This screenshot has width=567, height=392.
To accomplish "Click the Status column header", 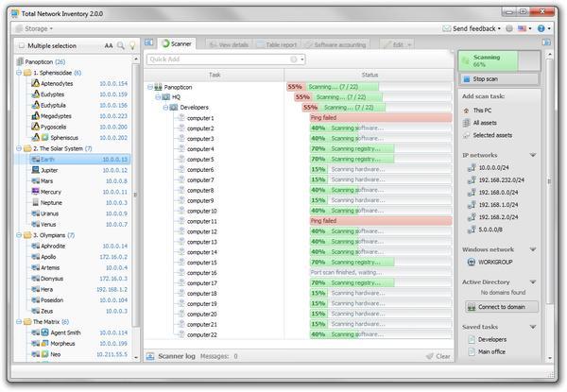I will 369,75.
